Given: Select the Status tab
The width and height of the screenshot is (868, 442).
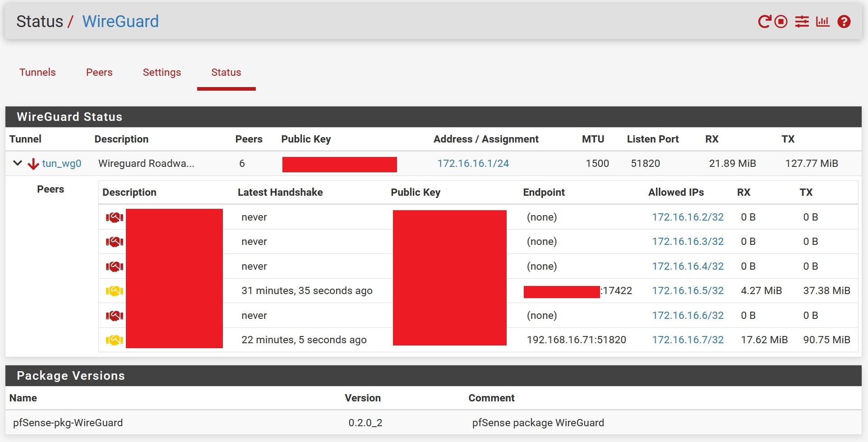Looking at the screenshot, I should (x=226, y=72).
